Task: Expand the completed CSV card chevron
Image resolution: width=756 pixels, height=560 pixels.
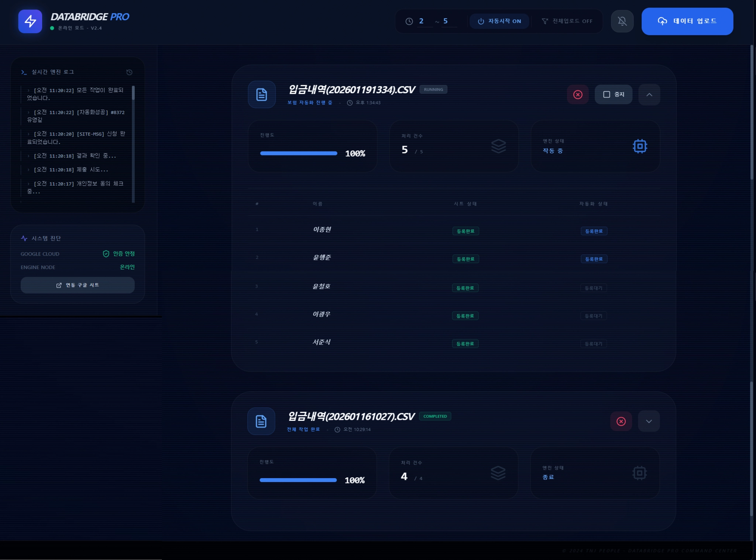Action: click(x=649, y=421)
